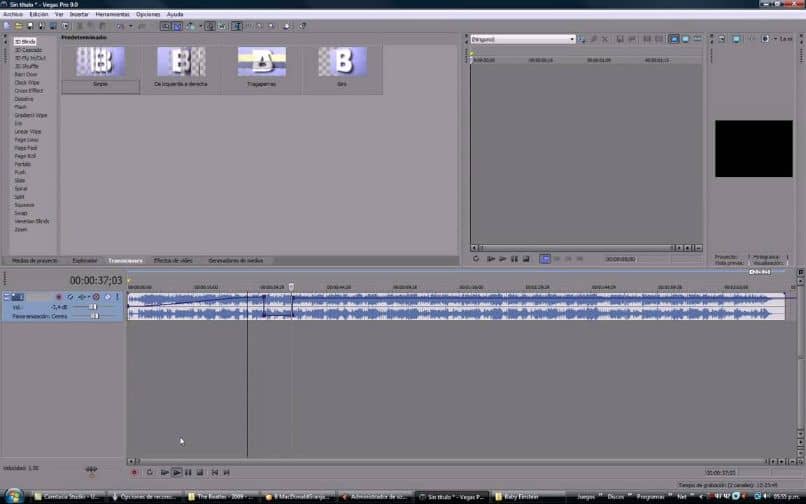Play the timeline from the start
Image resolution: width=806 pixels, height=504 pixels.
tap(164, 472)
